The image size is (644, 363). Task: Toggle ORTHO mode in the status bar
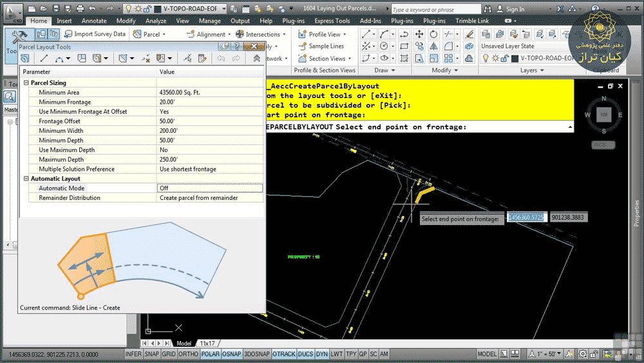[x=188, y=354]
